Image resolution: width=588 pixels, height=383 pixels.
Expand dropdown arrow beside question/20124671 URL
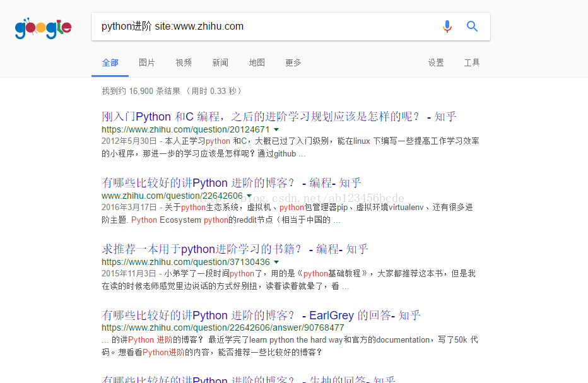(276, 129)
